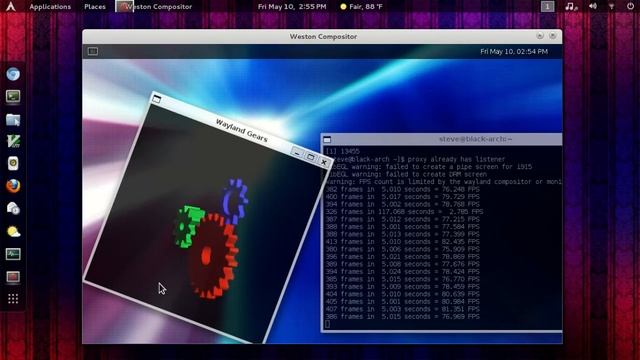This screenshot has width=640, height=360.
Task: Maximize the Wayland Gears window
Action: click(311, 157)
